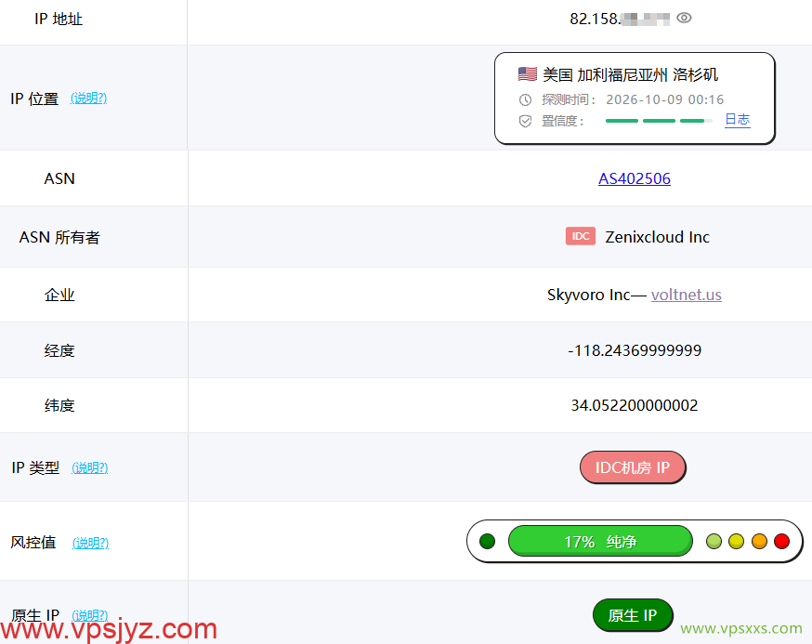Open the 日志 log link
812x644 pixels.
point(738,120)
